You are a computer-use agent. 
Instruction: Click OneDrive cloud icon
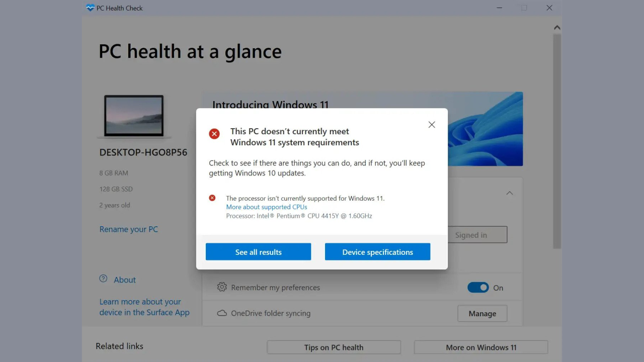pyautogui.click(x=222, y=313)
